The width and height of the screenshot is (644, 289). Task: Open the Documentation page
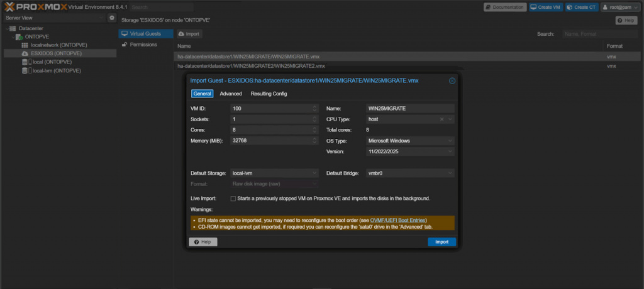505,7
